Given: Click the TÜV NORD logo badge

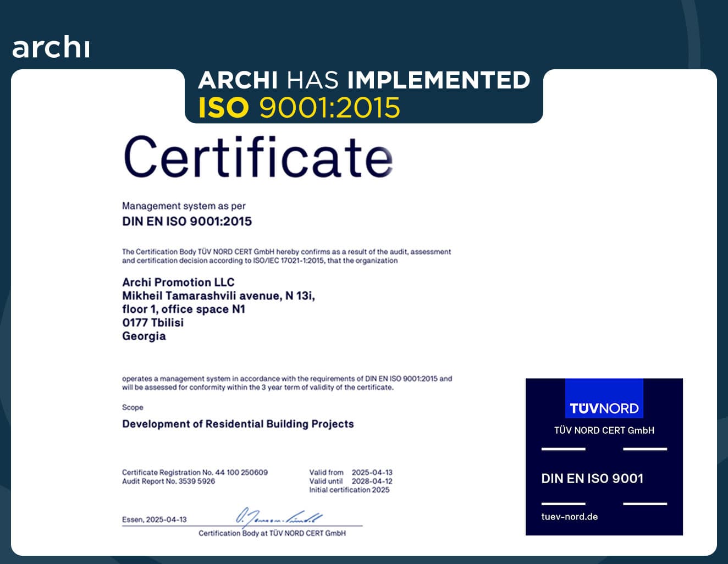Looking at the screenshot, I should pos(604,399).
